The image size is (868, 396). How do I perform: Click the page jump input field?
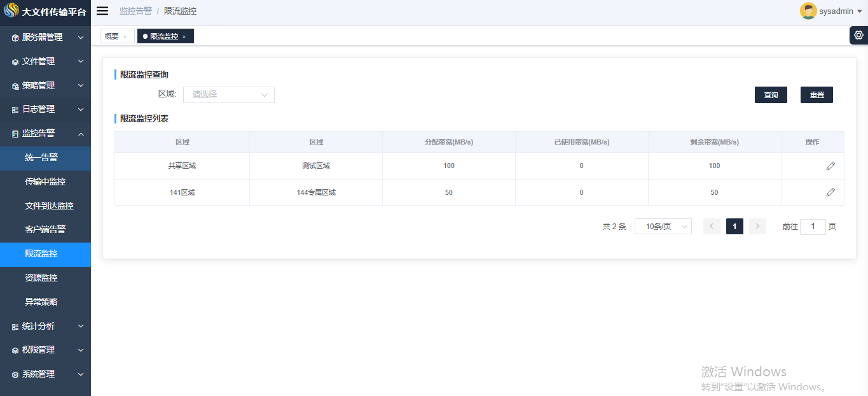813,227
